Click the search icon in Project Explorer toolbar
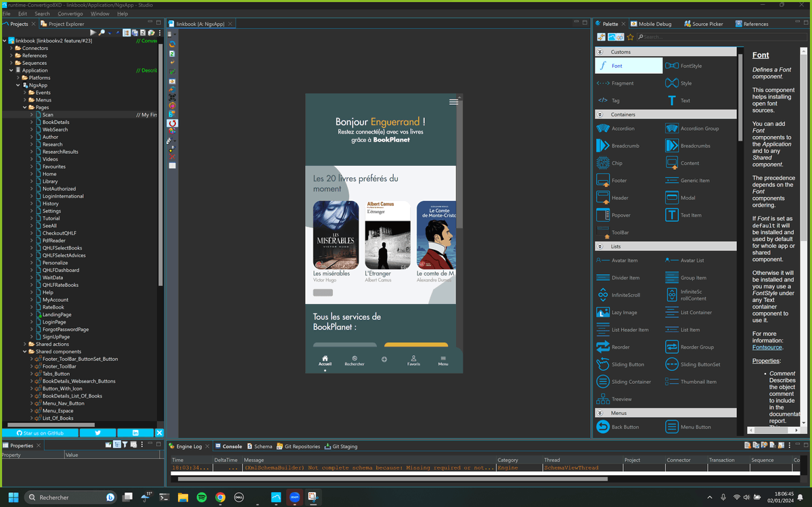 pyautogui.click(x=101, y=32)
